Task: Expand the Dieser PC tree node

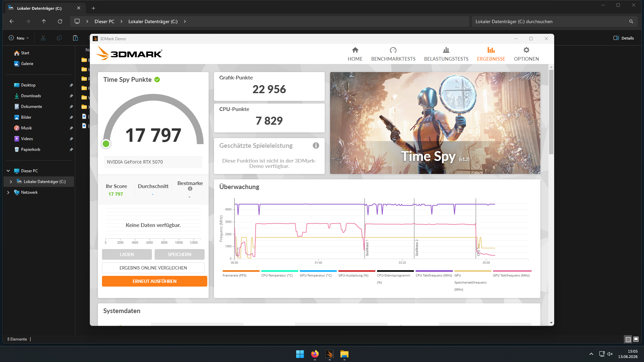Action: click(x=8, y=171)
